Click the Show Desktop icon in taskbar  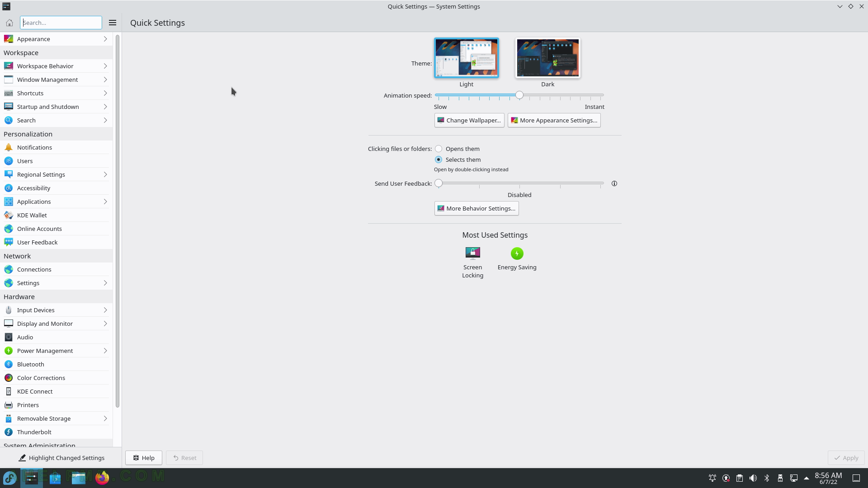tap(856, 478)
